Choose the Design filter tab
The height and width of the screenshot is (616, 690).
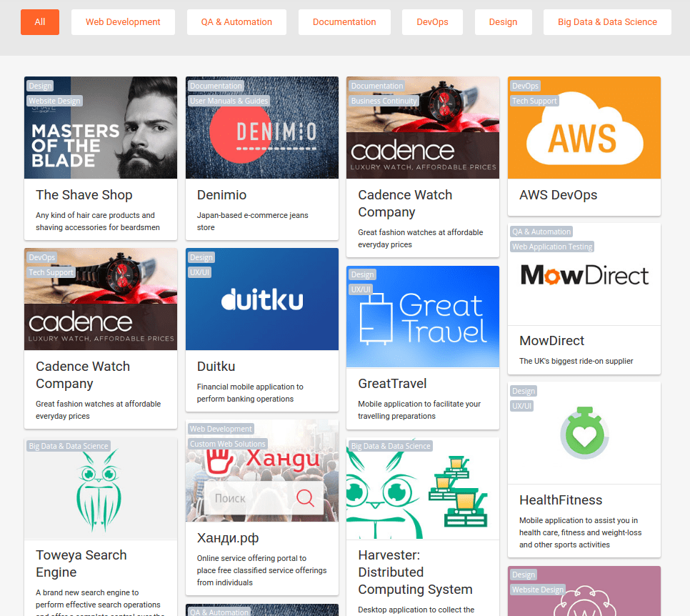coord(503,22)
